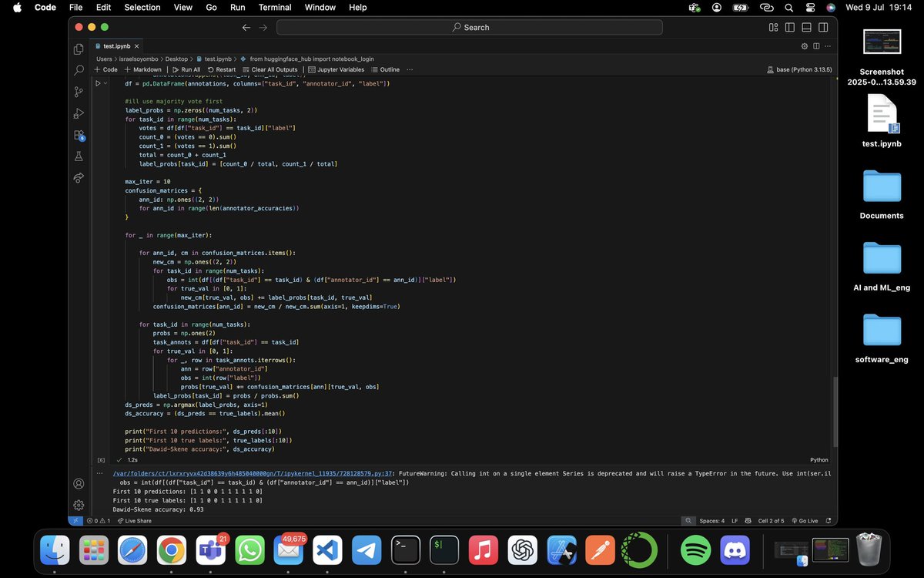This screenshot has width=924, height=578.
Task: Open the Go menu
Action: [211, 8]
